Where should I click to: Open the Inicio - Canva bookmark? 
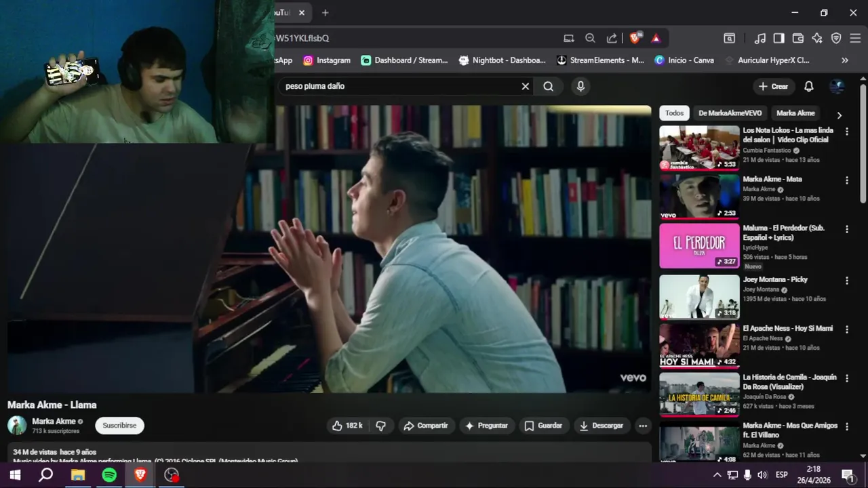pyautogui.click(x=684, y=60)
